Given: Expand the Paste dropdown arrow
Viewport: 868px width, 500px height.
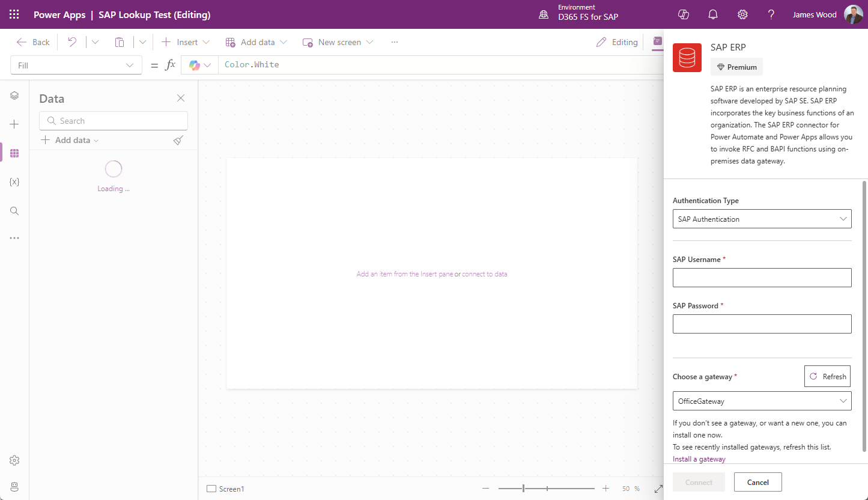Looking at the screenshot, I should click(x=142, y=42).
